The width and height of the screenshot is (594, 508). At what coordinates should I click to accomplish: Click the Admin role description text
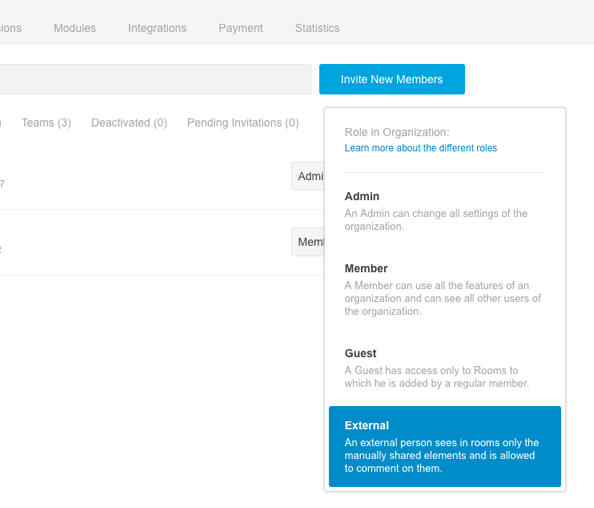pos(436,220)
